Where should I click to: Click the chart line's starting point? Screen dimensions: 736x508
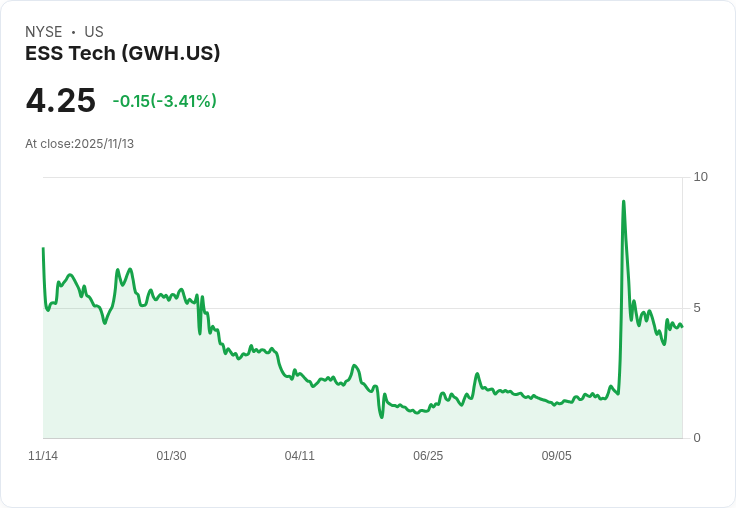coord(43,248)
